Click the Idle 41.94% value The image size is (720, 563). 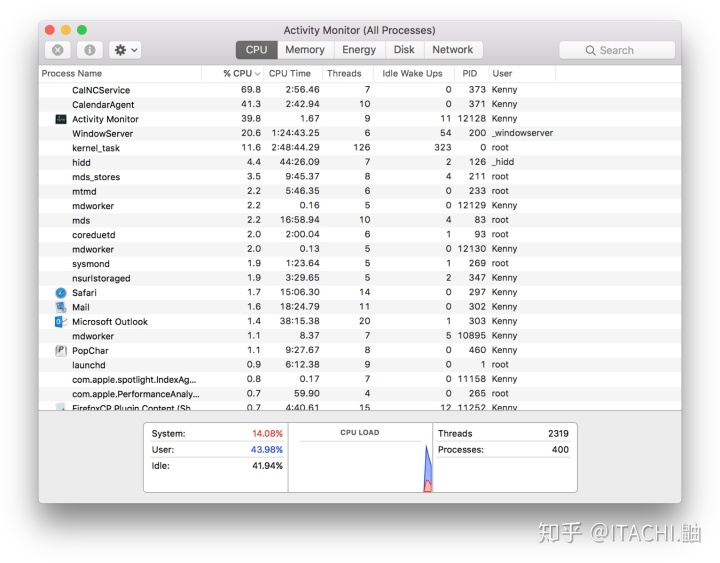(x=267, y=466)
